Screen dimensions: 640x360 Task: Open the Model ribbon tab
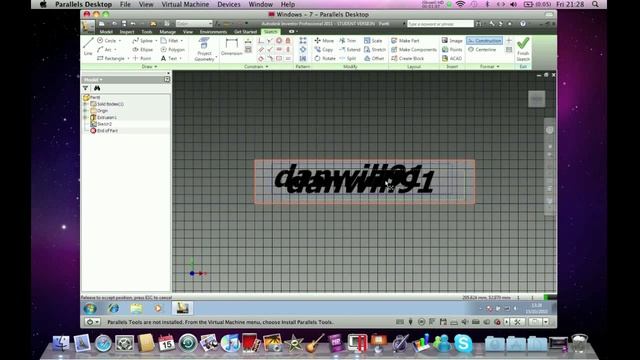click(106, 32)
